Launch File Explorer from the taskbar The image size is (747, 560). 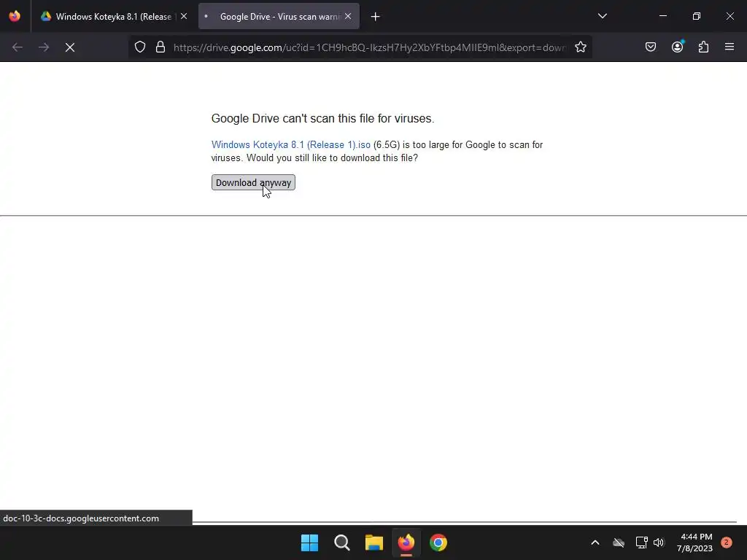point(374,542)
